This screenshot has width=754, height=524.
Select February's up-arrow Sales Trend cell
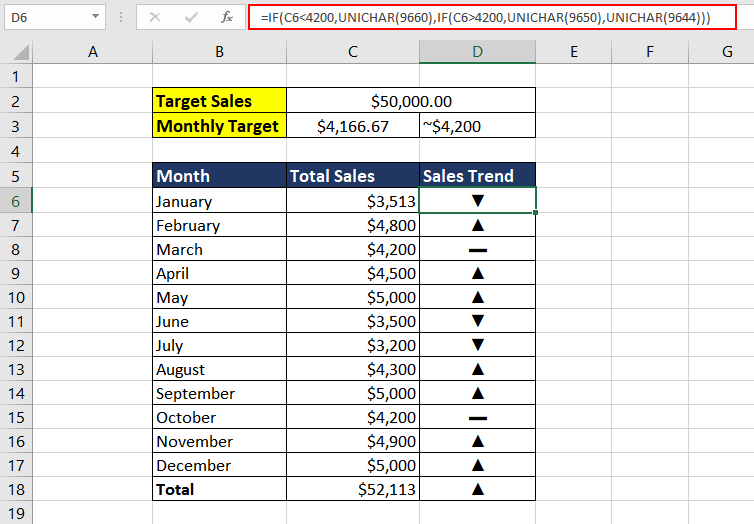477,225
